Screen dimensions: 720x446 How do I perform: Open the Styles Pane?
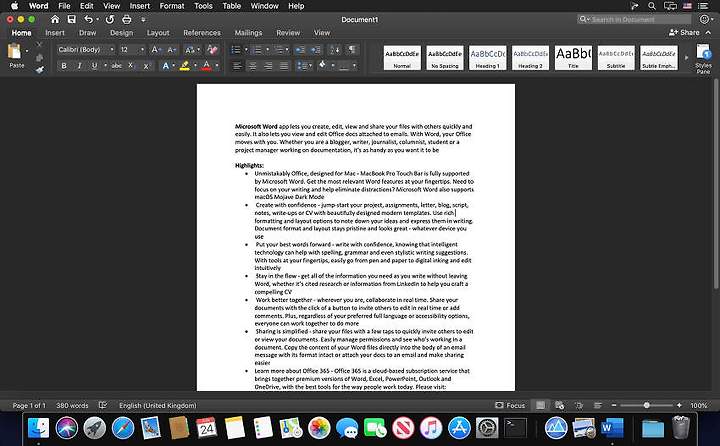[x=703, y=59]
